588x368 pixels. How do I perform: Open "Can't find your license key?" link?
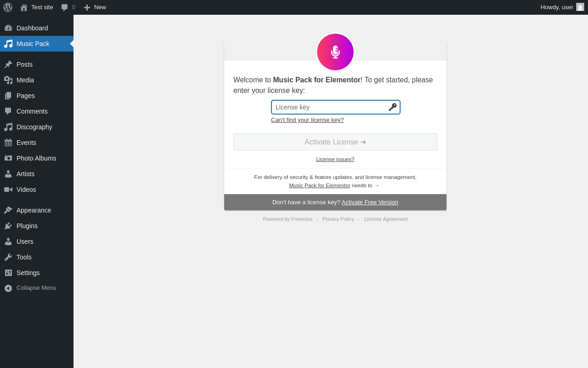click(x=307, y=120)
